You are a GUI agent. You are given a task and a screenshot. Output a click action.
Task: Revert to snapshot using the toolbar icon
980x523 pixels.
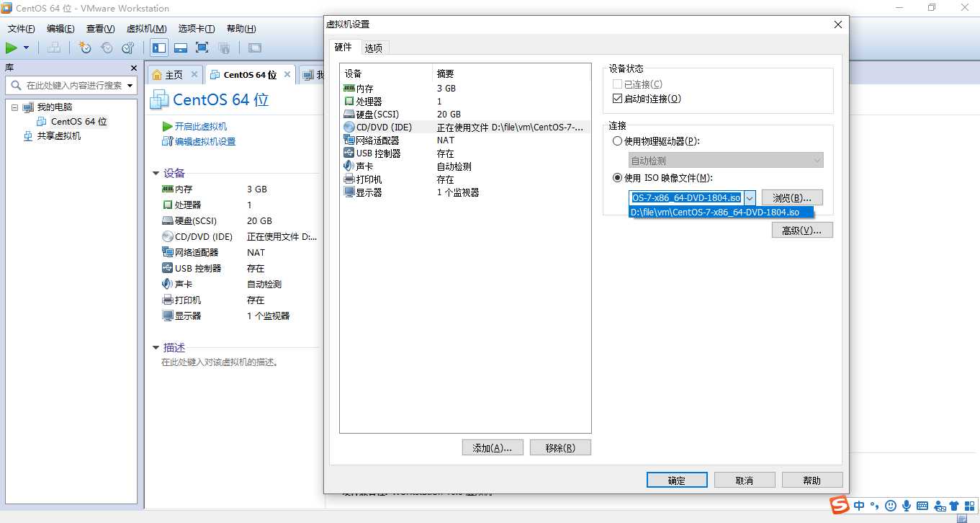coord(107,48)
